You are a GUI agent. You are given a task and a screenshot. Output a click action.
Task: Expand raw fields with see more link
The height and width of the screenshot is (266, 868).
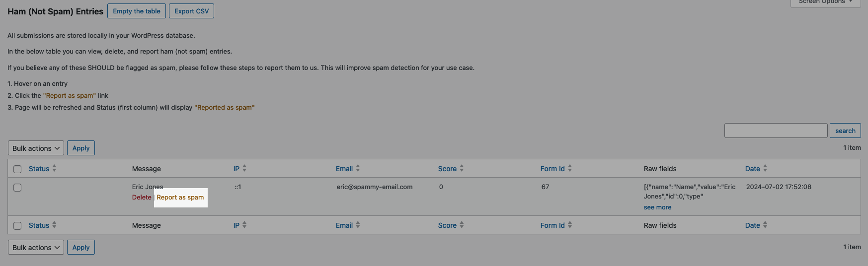(657, 207)
